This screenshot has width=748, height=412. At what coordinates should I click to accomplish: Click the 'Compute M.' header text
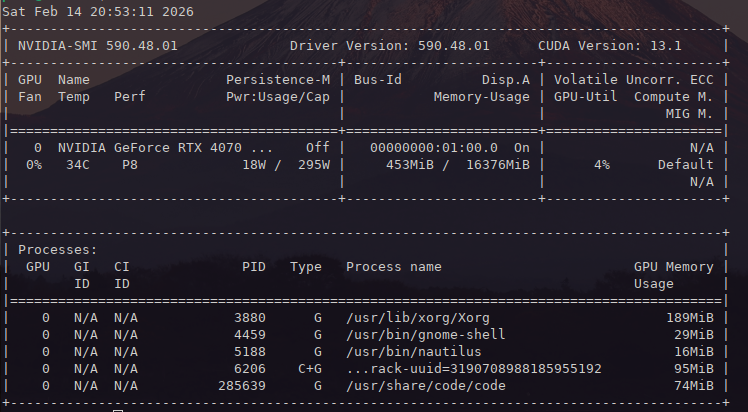pos(674,97)
